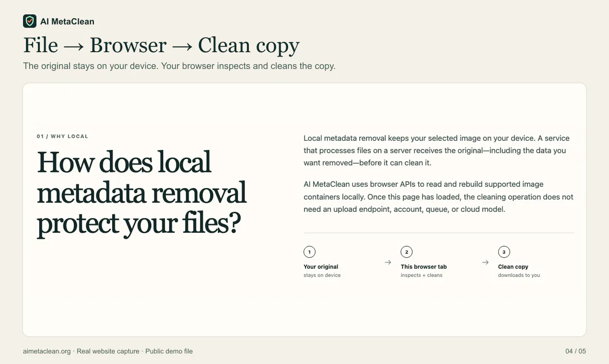Click the "01 / WHY LOCAL" section label

(x=62, y=136)
